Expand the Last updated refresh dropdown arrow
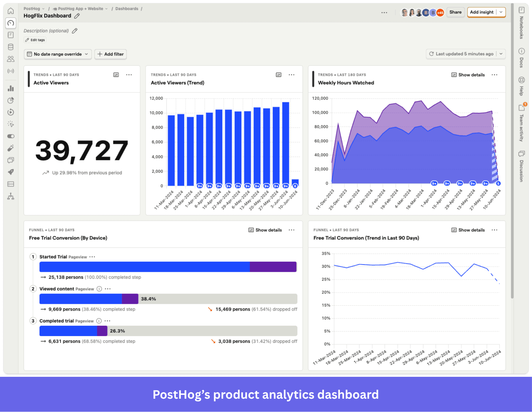This screenshot has height=412, width=532. pos(501,54)
